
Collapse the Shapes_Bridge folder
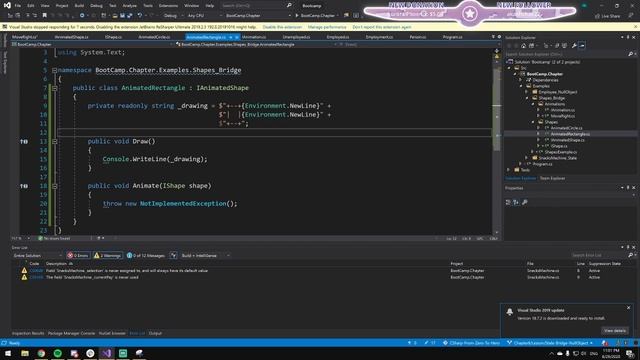527,98
